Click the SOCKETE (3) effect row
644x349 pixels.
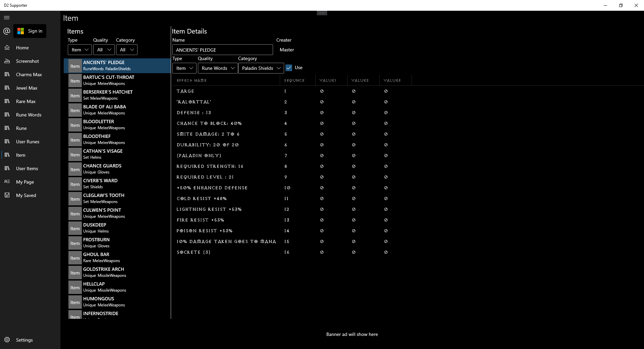pyautogui.click(x=408, y=252)
